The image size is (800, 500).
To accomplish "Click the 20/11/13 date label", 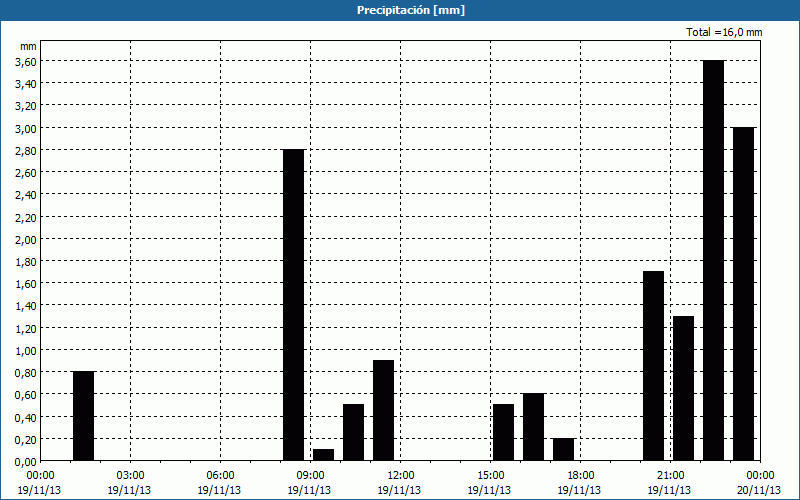I will [x=759, y=490].
